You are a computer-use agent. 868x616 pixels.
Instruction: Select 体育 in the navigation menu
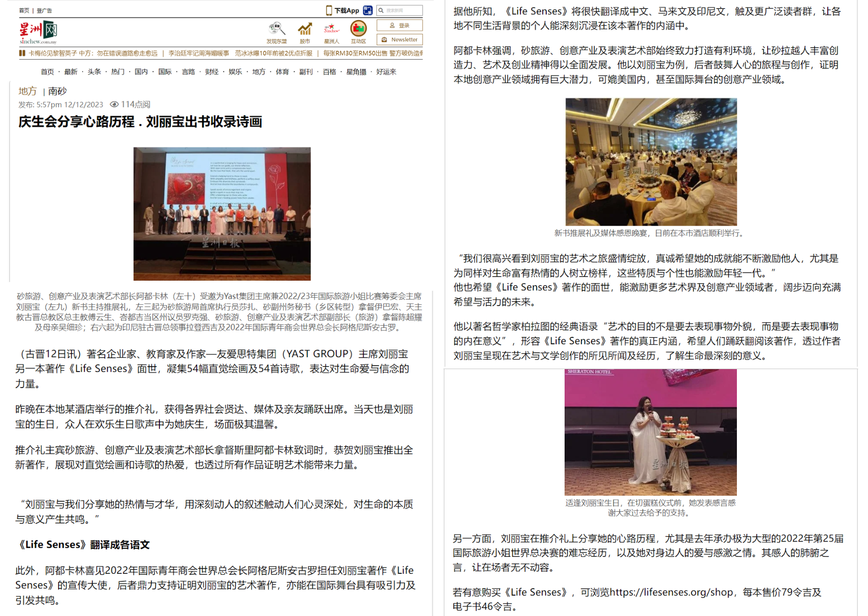(x=283, y=72)
